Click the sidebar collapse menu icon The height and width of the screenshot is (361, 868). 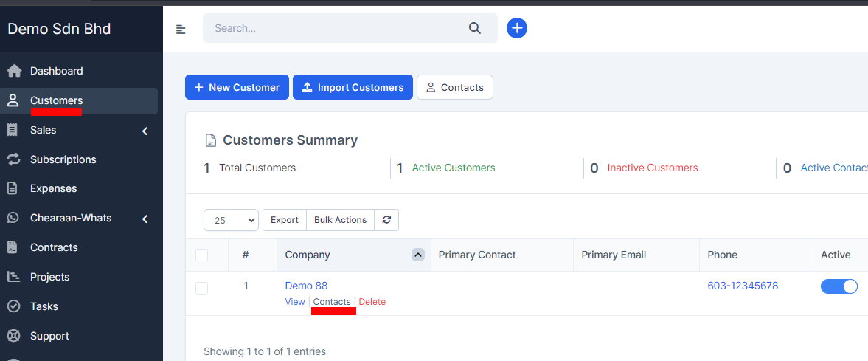181,29
